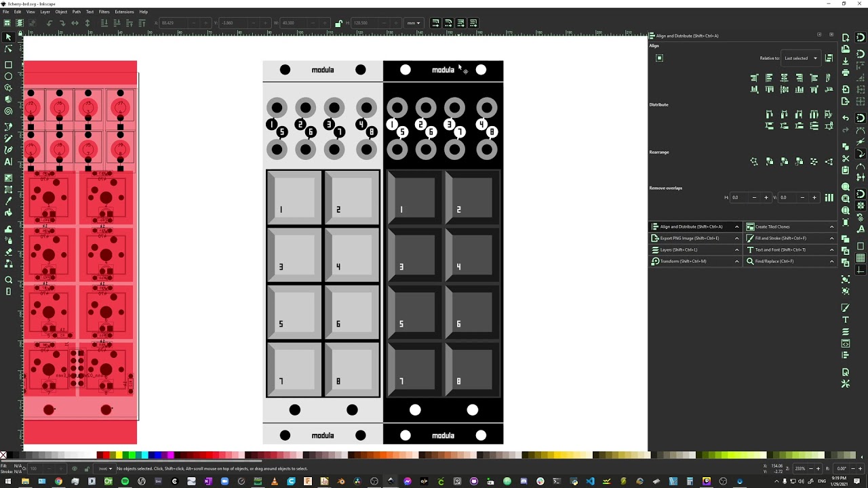Toggle scale stroke width with object

click(436, 23)
